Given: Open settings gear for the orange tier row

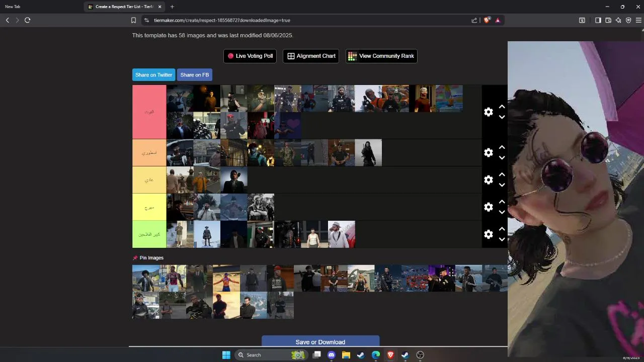Looking at the screenshot, I should coord(489,152).
